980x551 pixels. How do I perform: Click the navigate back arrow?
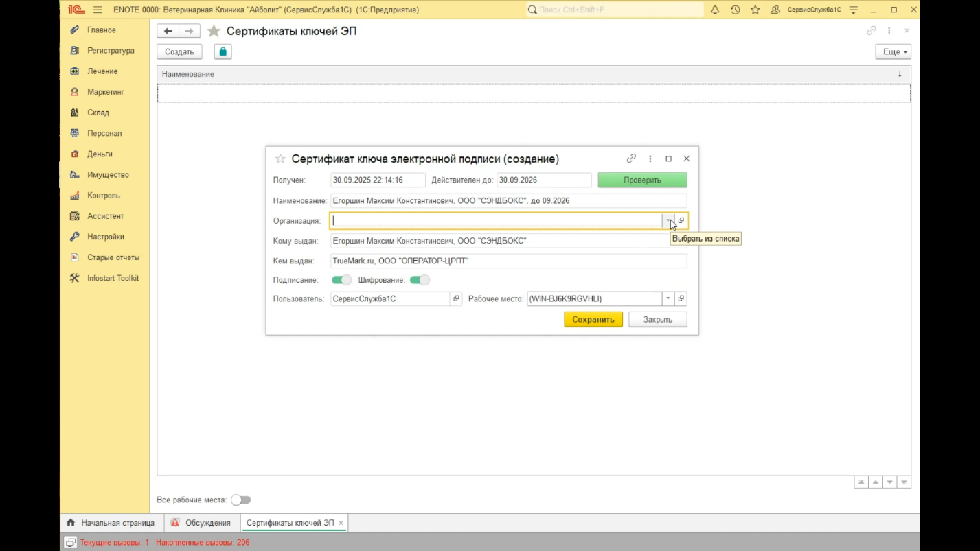click(x=168, y=31)
